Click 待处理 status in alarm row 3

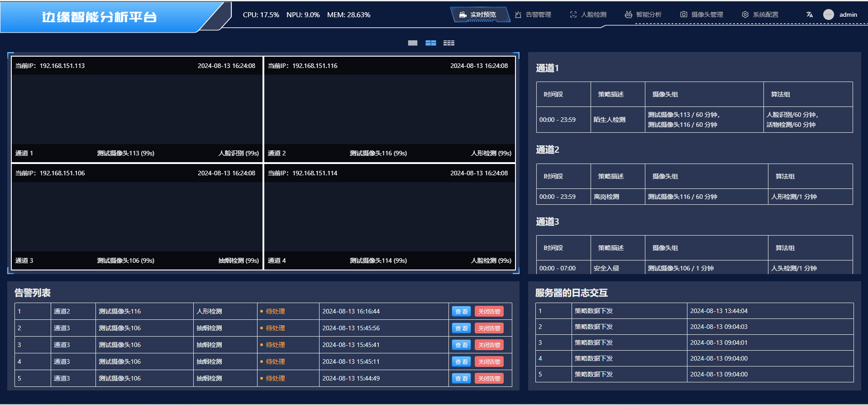tap(275, 345)
